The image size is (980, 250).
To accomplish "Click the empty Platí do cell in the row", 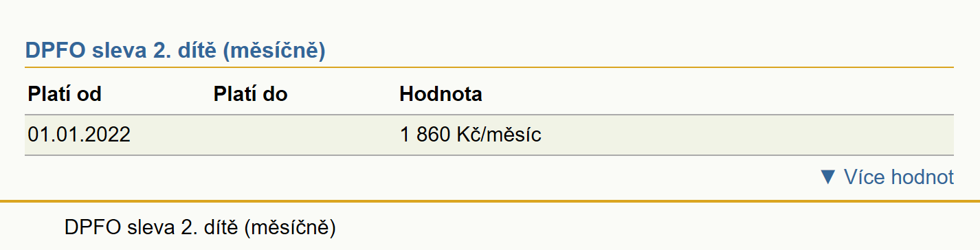I will [303, 135].
